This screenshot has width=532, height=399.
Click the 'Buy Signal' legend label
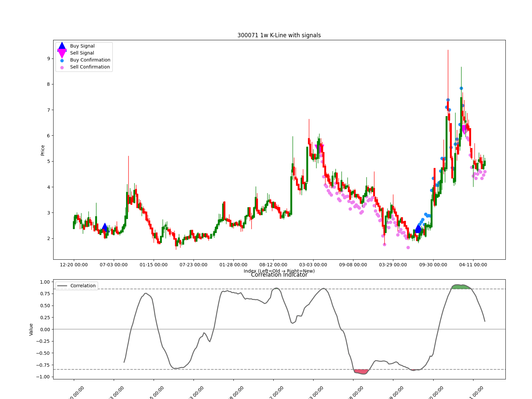[x=82, y=46]
